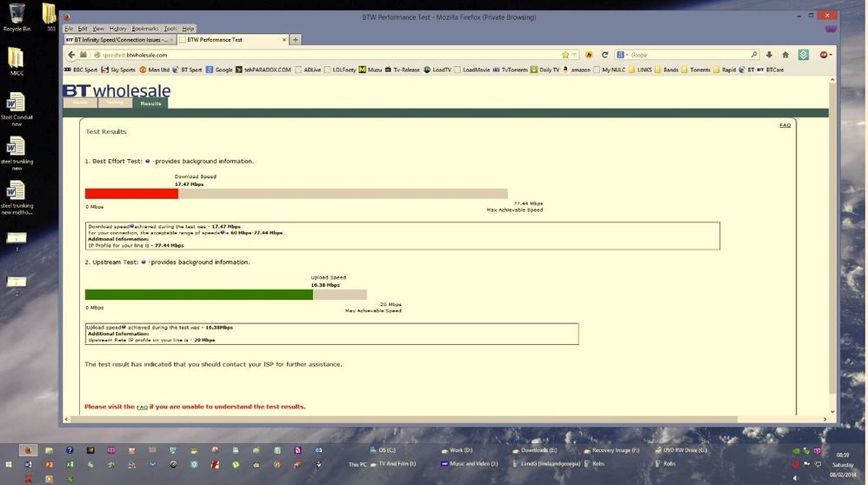This screenshot has height=485, width=868.
Task: Open the OS (C:) drive shortcut
Action: 383,450
